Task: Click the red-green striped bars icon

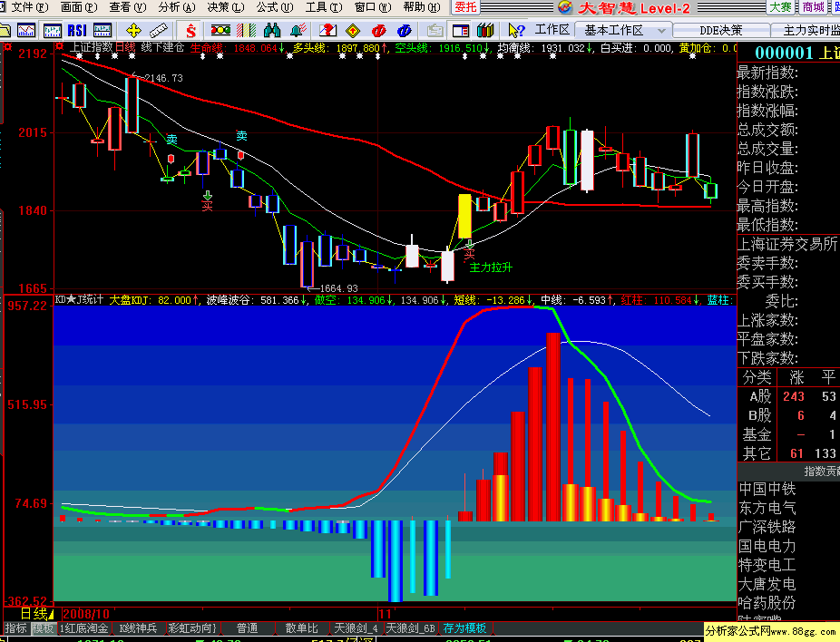Action: (x=246, y=31)
